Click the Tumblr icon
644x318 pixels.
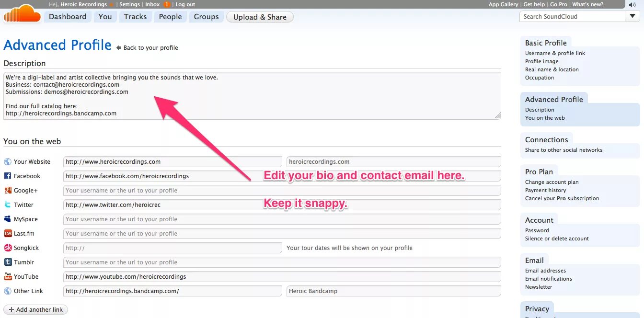(8, 262)
